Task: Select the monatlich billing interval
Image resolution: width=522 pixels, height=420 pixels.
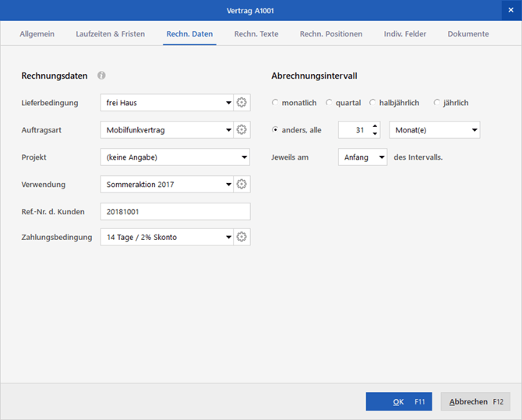Action: coord(275,103)
